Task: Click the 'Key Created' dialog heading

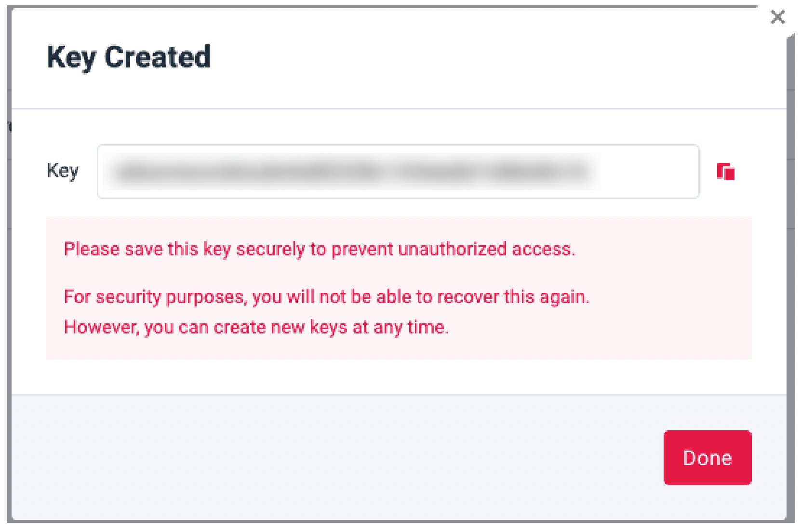Action: (x=129, y=57)
